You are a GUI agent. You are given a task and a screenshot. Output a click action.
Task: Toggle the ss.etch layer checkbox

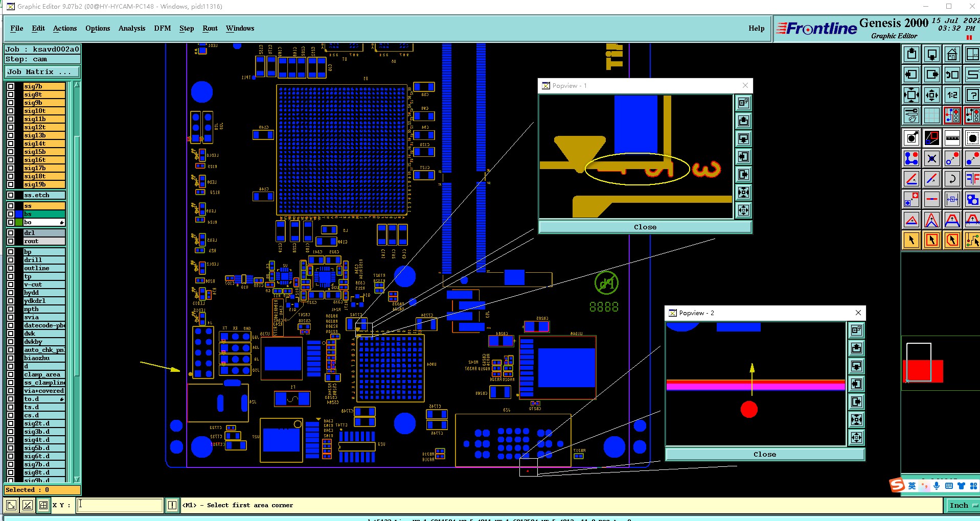(x=11, y=195)
